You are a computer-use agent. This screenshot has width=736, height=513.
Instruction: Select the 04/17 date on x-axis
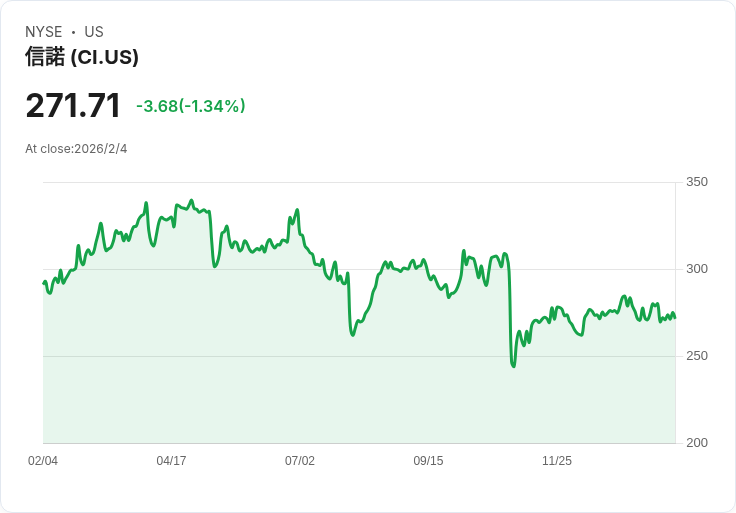[171, 461]
